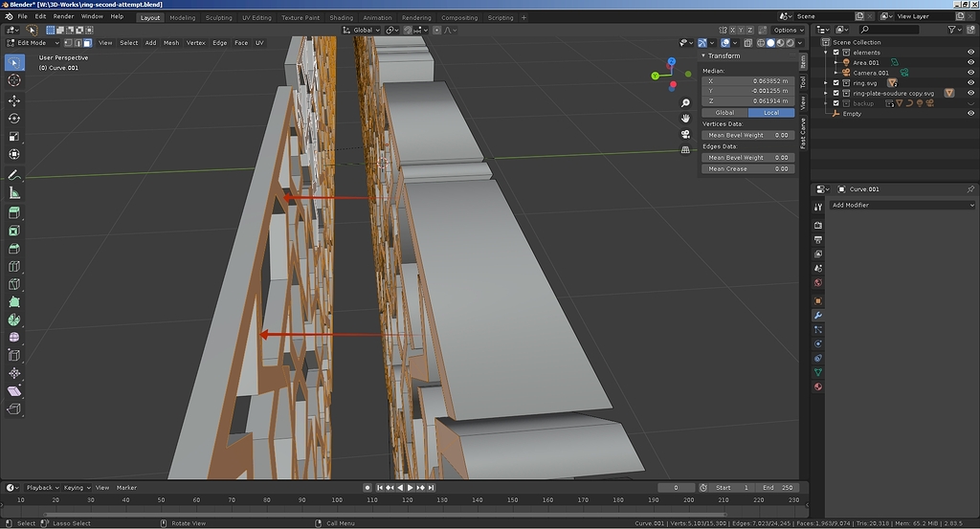Switch to the Modeling workspace tab
980x529 pixels.
point(183,17)
